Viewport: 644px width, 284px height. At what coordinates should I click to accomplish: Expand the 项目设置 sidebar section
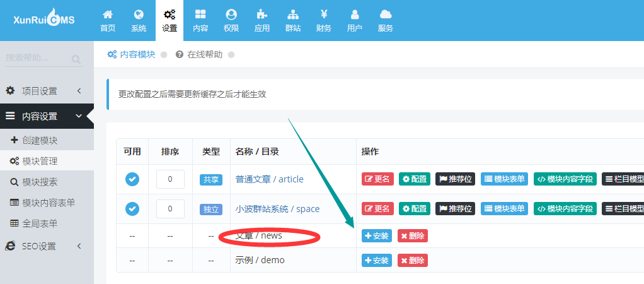point(47,91)
